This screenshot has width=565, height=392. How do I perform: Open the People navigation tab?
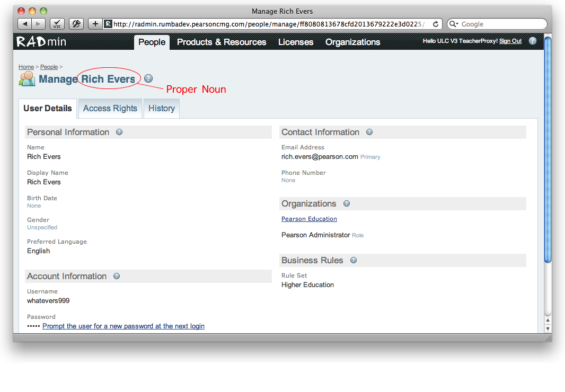pos(152,42)
